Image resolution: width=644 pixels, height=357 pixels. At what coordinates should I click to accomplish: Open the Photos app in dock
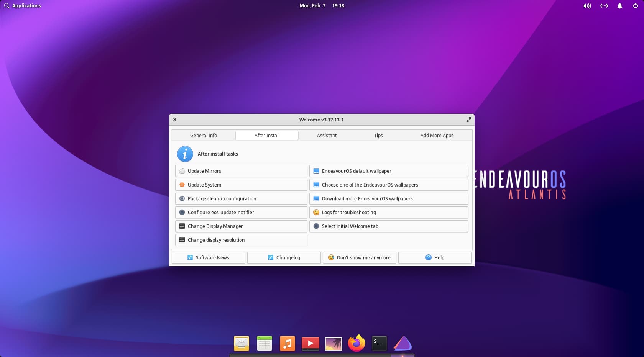[x=333, y=344]
